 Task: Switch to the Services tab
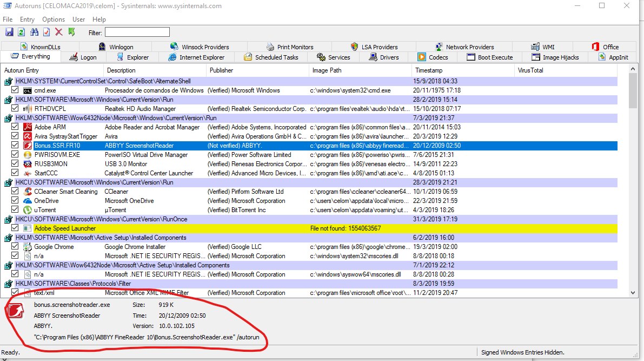[333, 57]
